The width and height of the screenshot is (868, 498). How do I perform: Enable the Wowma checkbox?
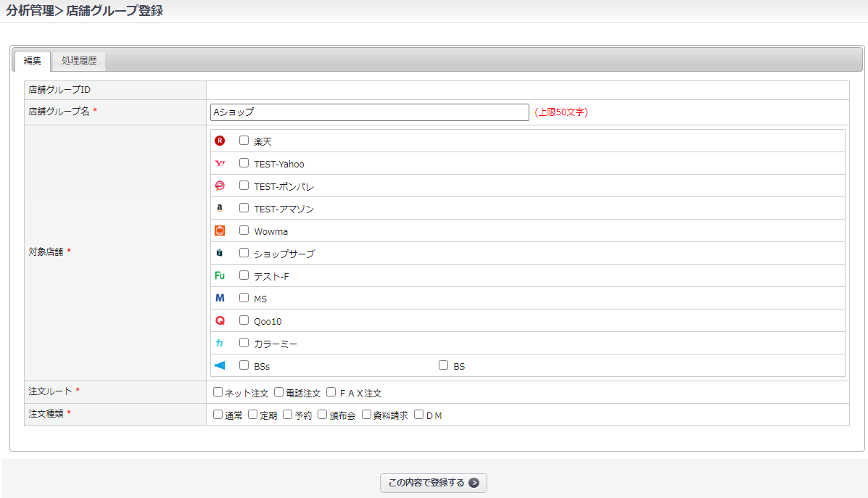click(x=244, y=231)
